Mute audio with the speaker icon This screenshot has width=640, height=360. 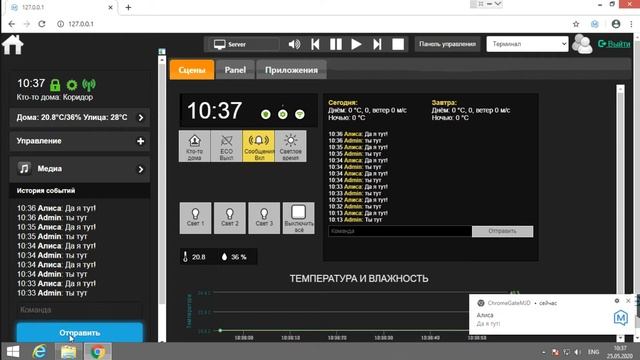click(x=294, y=44)
